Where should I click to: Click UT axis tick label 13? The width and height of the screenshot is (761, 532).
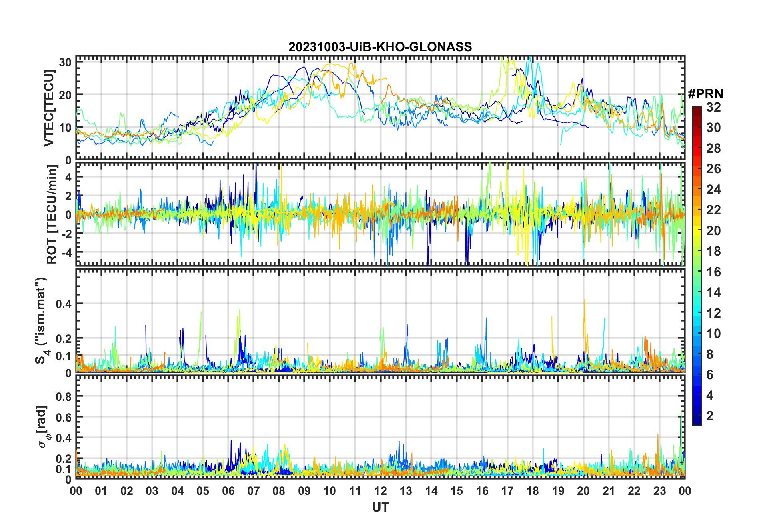[x=406, y=490]
